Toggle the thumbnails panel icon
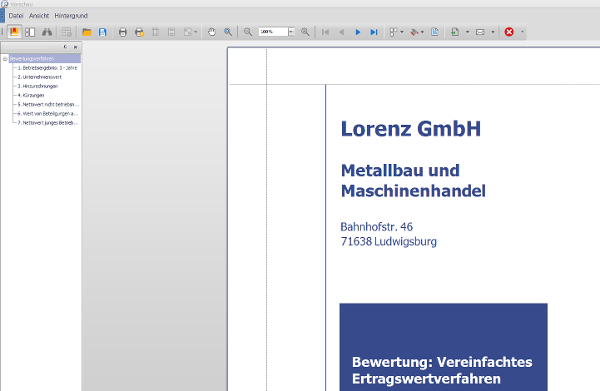The image size is (600, 391). pos(30,32)
